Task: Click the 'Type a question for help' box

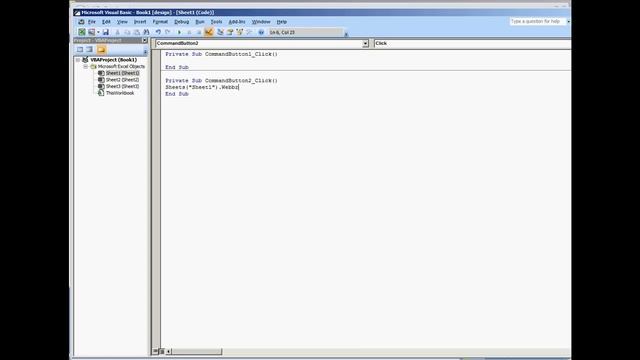Action: point(537,21)
